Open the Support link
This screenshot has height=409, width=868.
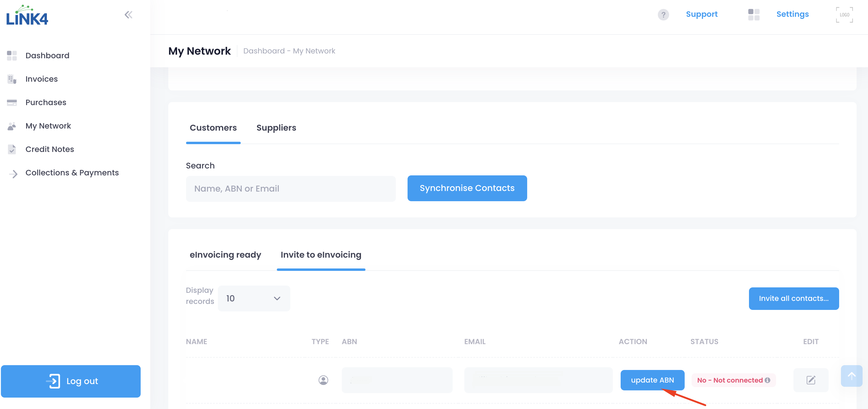pyautogui.click(x=701, y=14)
